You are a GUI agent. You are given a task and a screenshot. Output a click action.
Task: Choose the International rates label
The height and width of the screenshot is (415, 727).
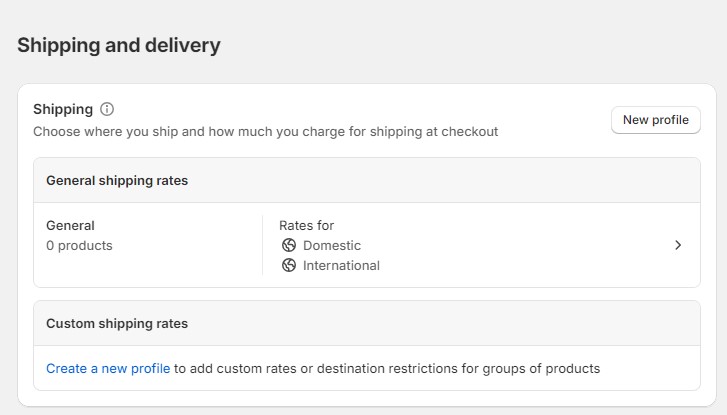click(x=341, y=265)
